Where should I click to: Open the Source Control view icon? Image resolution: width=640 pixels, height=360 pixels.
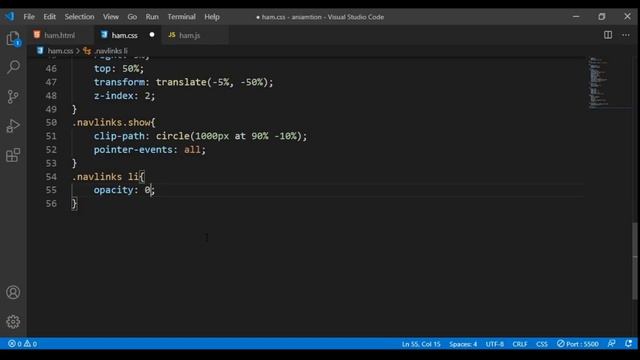coord(13,96)
